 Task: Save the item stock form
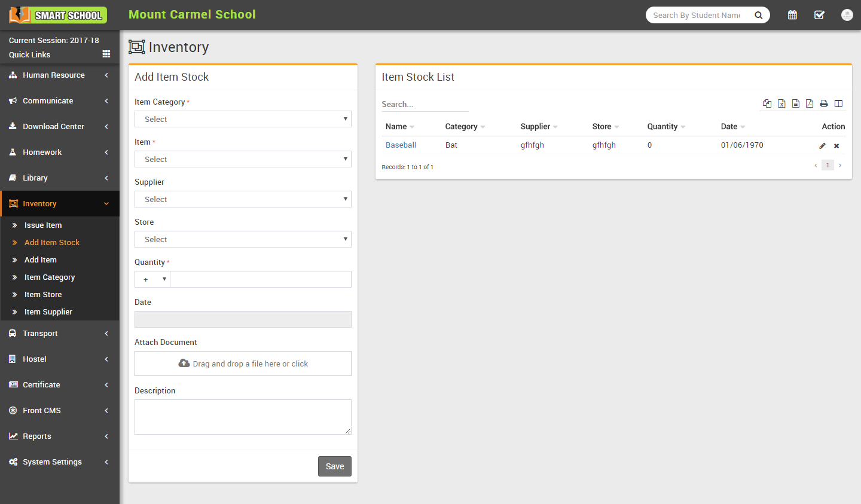click(x=334, y=466)
